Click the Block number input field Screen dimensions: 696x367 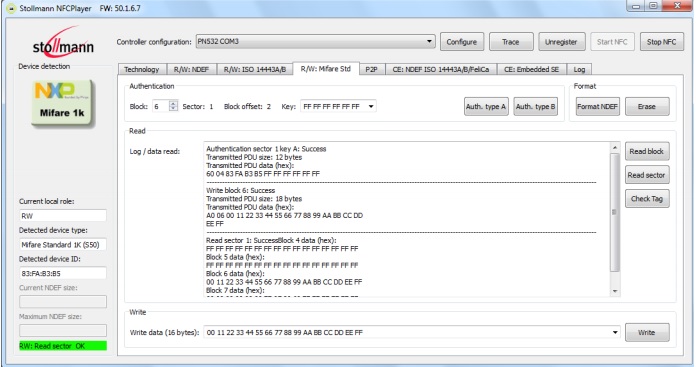point(161,107)
